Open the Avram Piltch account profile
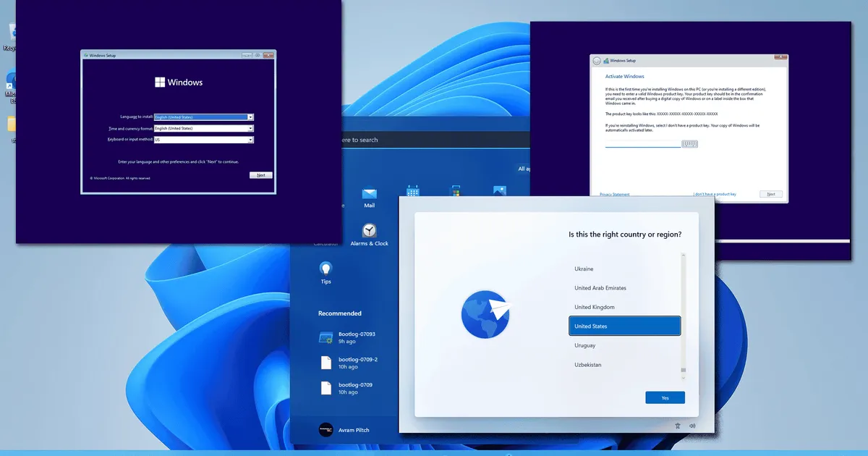Image resolution: width=868 pixels, height=456 pixels. (x=353, y=429)
